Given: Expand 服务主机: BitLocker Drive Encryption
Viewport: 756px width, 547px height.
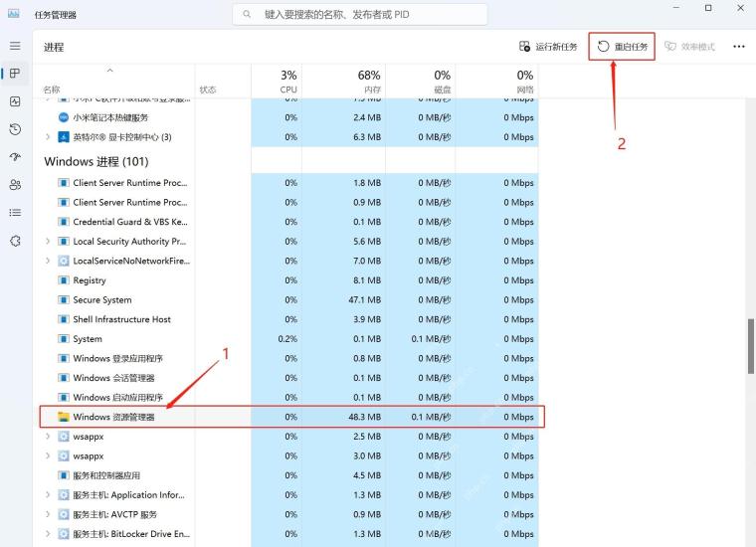Looking at the screenshot, I should (x=48, y=534).
